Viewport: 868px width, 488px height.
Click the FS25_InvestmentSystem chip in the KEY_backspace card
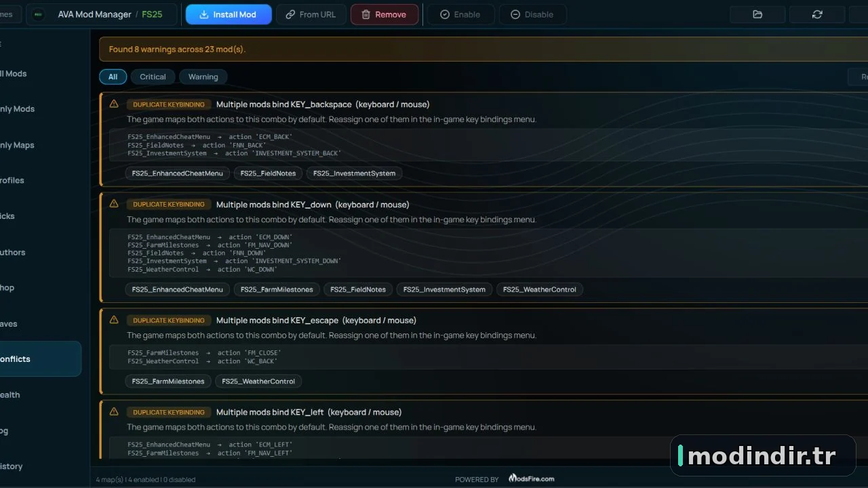click(355, 173)
